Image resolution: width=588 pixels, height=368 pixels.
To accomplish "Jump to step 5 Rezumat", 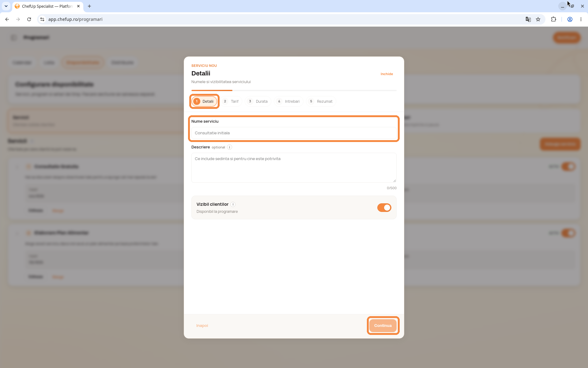I will [x=321, y=101].
